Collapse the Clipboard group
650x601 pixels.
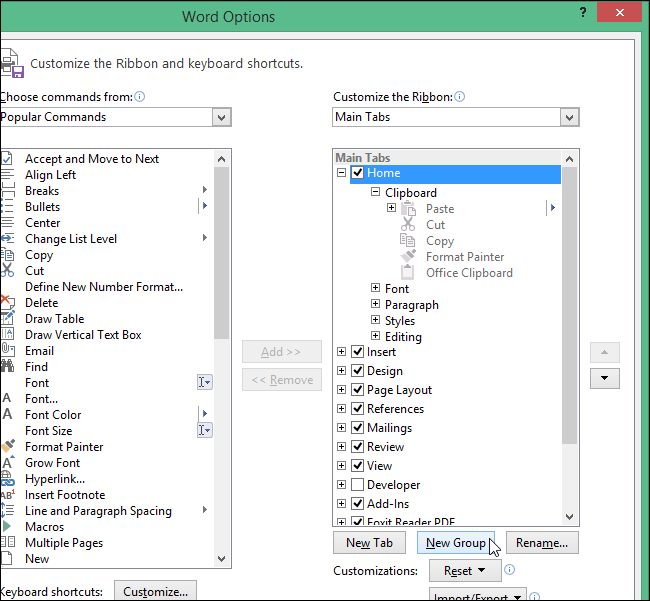pos(375,192)
